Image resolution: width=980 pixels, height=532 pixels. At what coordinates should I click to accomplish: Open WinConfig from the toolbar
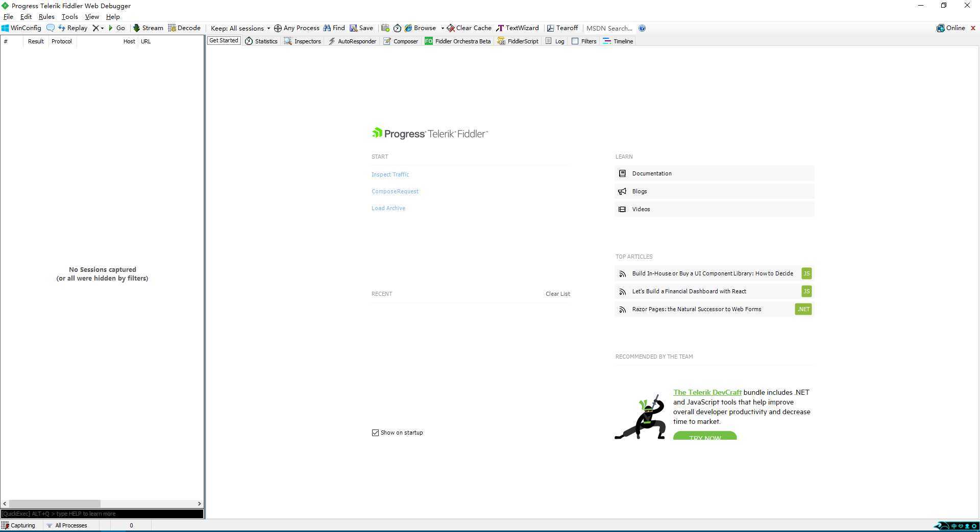pos(21,28)
